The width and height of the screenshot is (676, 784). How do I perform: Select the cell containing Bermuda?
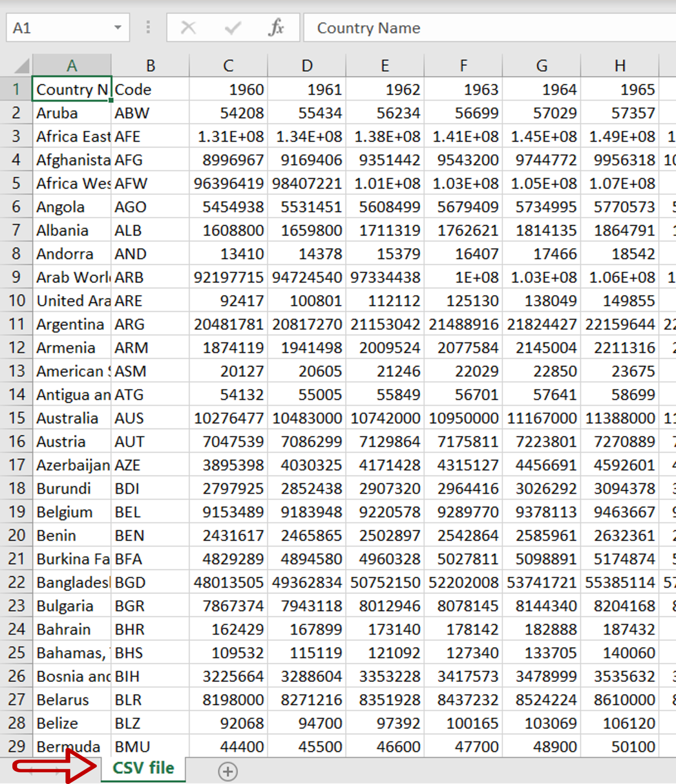coord(71,746)
